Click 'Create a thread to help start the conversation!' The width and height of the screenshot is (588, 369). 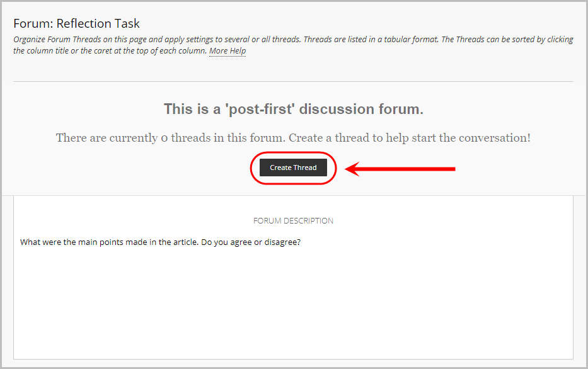[410, 138]
